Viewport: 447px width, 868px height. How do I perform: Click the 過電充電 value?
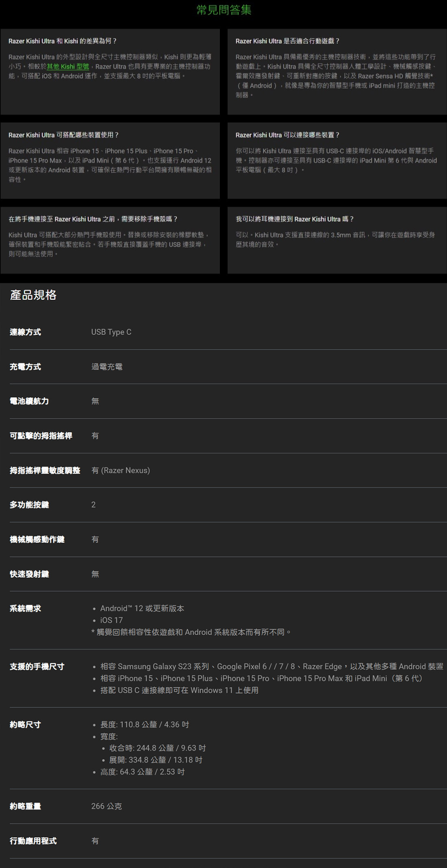click(x=107, y=367)
